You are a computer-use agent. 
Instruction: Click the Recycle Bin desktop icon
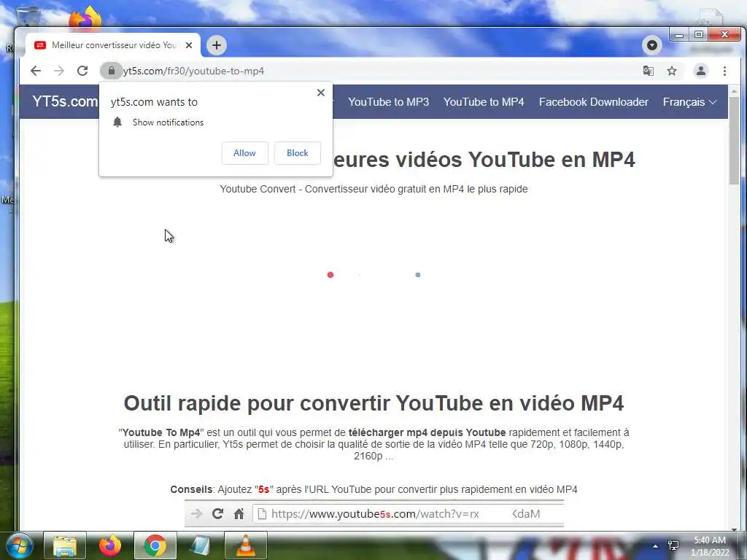coord(28,17)
